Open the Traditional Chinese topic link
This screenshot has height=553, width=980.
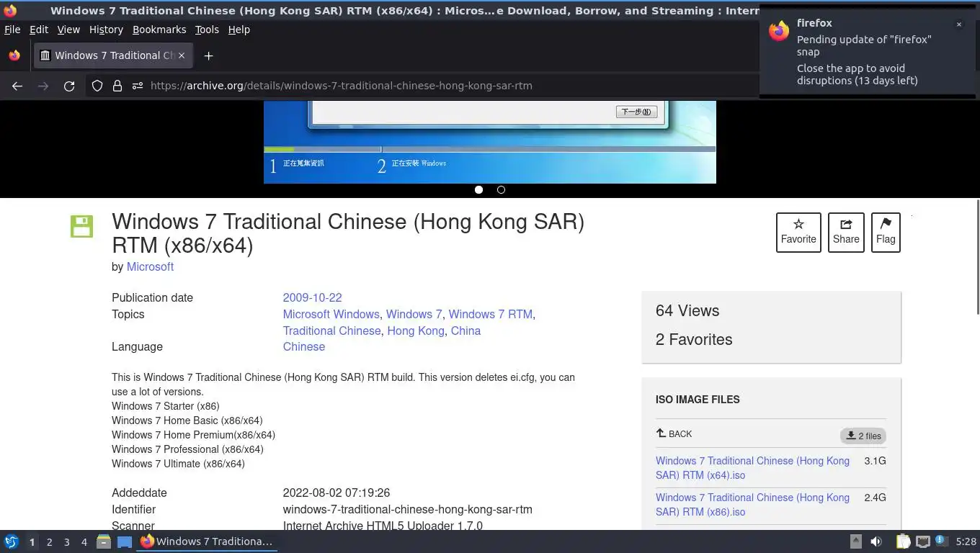[x=331, y=331]
